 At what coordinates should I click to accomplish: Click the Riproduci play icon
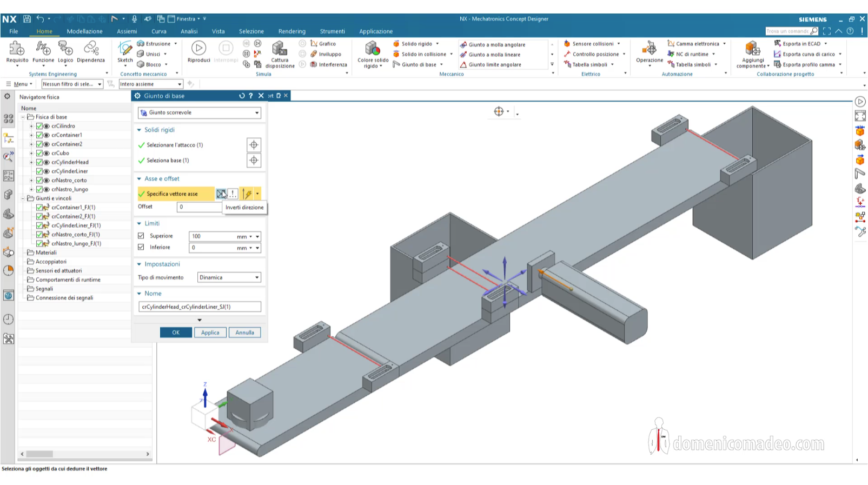tap(198, 49)
